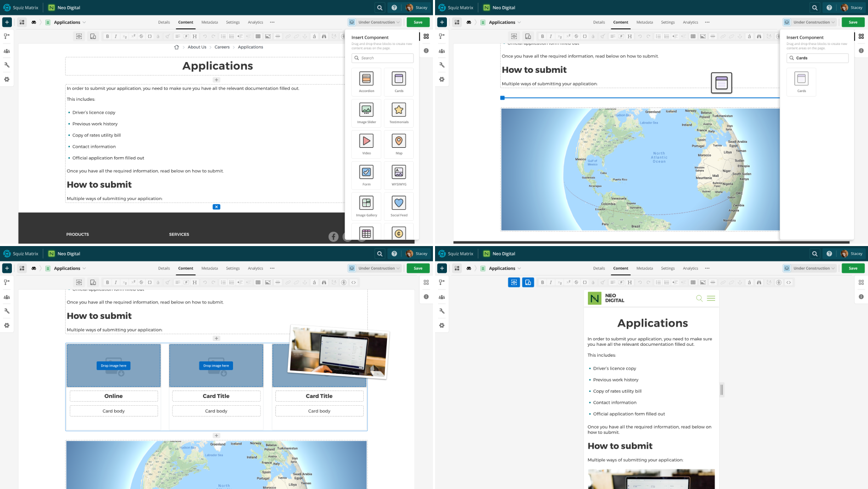This screenshot has height=489, width=868.
Task: Click the info icon in top-left window
Action: [x=426, y=51]
